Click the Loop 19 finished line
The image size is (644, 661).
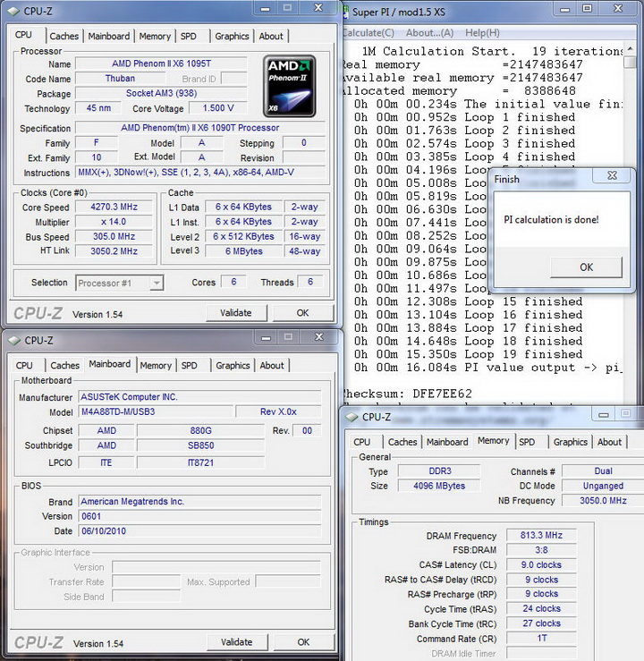468,354
